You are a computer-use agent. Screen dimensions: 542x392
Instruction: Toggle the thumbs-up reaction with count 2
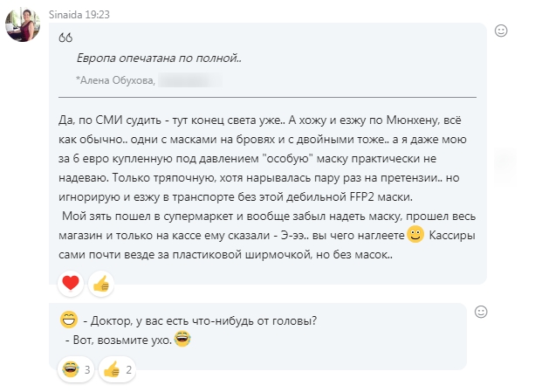pos(117,369)
